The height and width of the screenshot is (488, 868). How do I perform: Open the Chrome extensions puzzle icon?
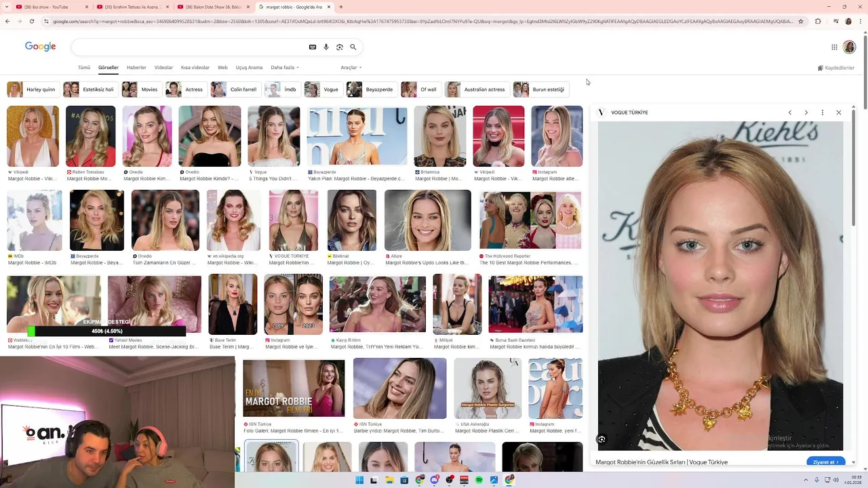coord(818,21)
